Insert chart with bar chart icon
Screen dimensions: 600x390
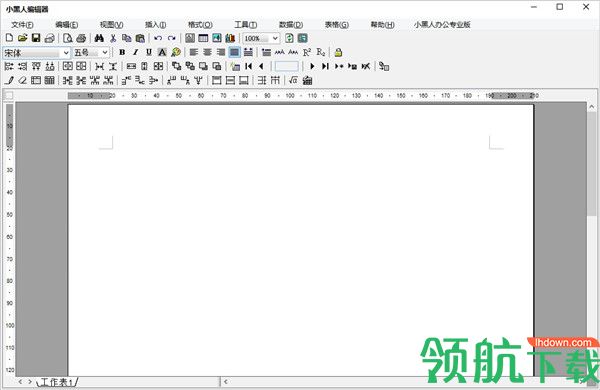click(230, 38)
